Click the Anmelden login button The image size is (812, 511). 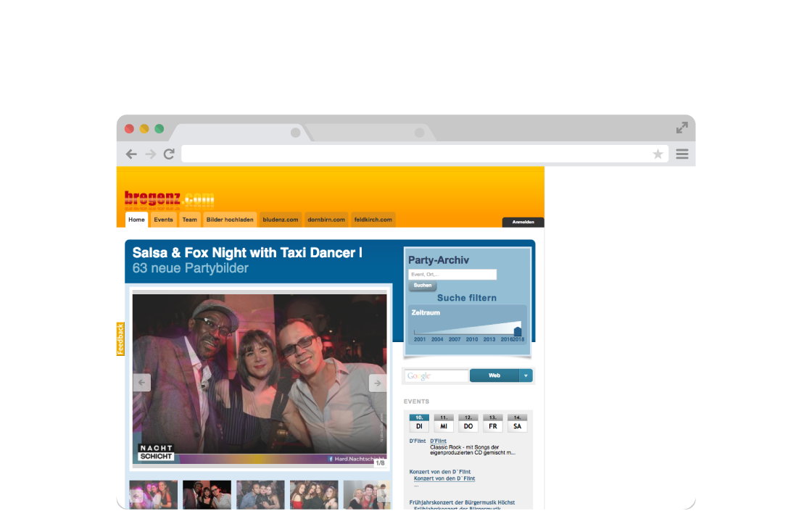(x=523, y=222)
